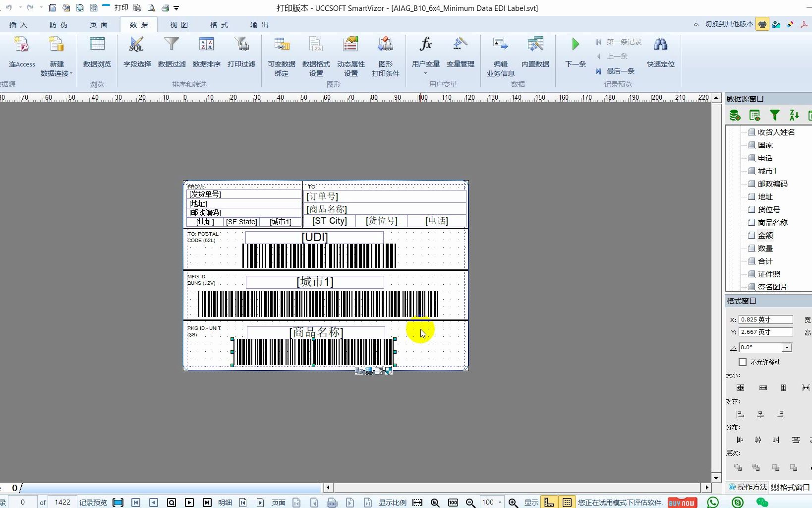Viewport: 812px width, 508px height.
Task: Open 可变数据绑定 binding tool
Action: (282, 57)
